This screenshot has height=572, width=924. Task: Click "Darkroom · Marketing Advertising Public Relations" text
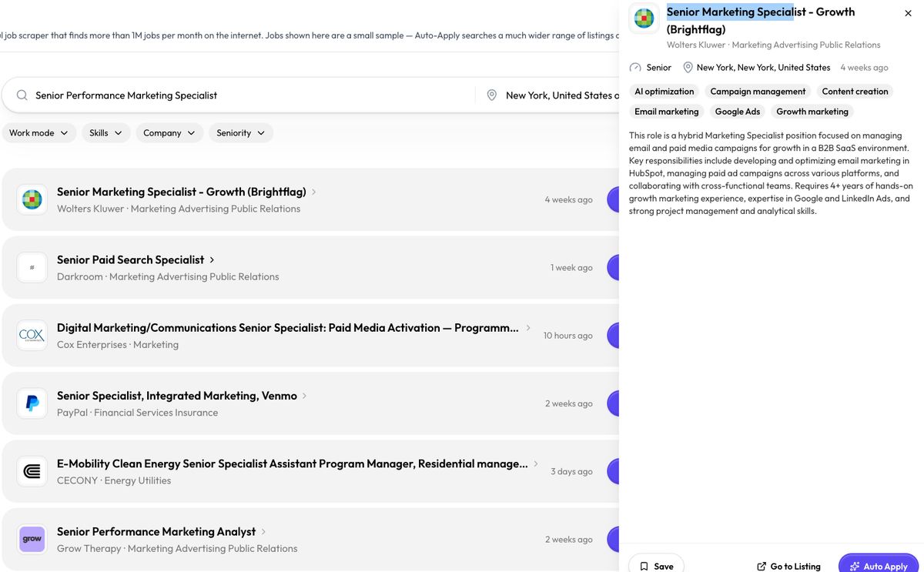click(x=168, y=276)
